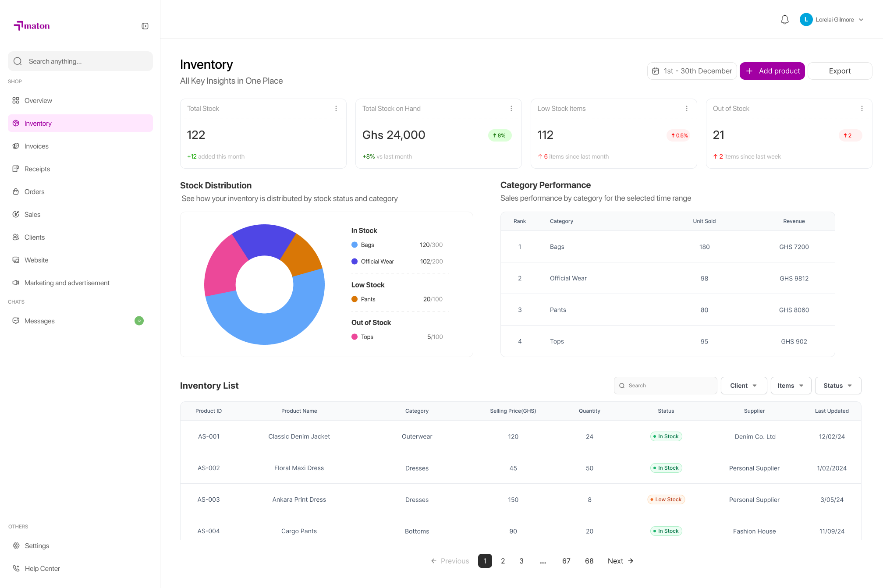Open the Status filter dropdown
883x588 pixels.
[838, 386]
